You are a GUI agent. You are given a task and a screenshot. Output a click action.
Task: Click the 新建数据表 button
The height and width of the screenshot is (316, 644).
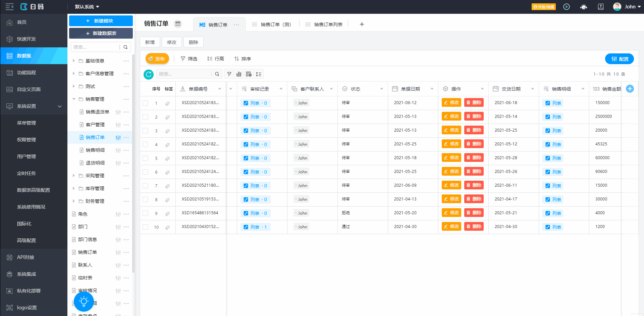click(x=101, y=33)
